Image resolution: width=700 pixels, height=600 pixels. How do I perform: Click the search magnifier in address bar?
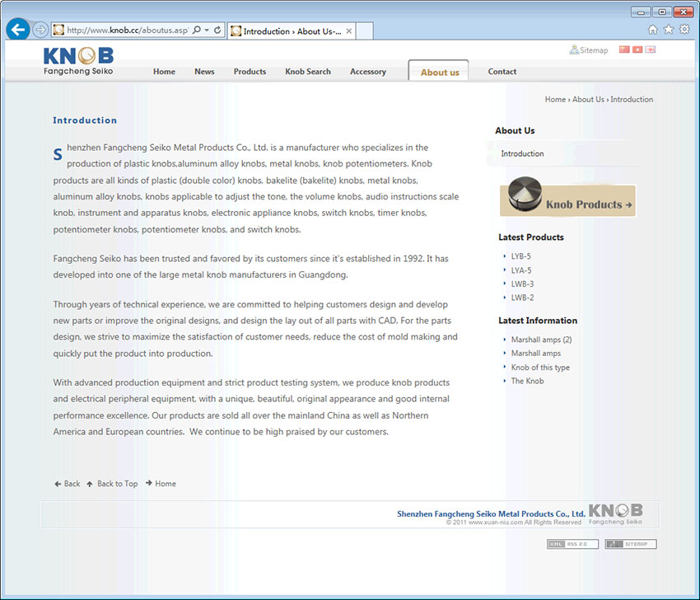[x=197, y=30]
